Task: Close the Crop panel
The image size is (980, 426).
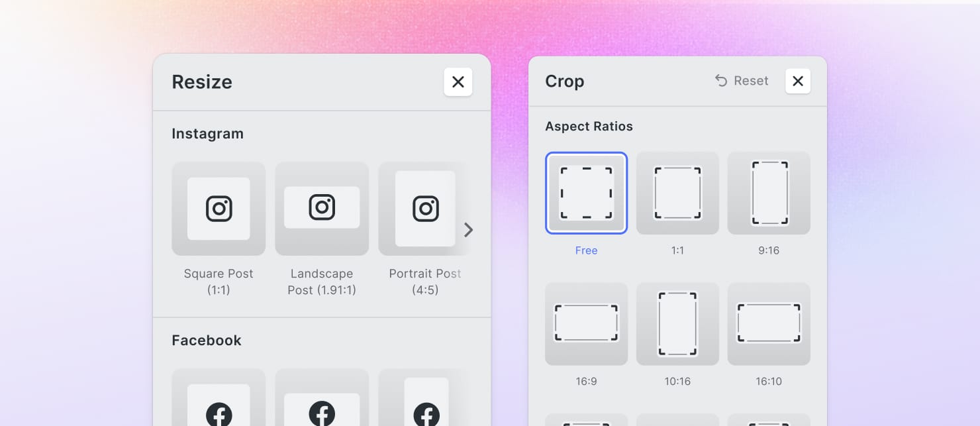Action: click(x=798, y=81)
